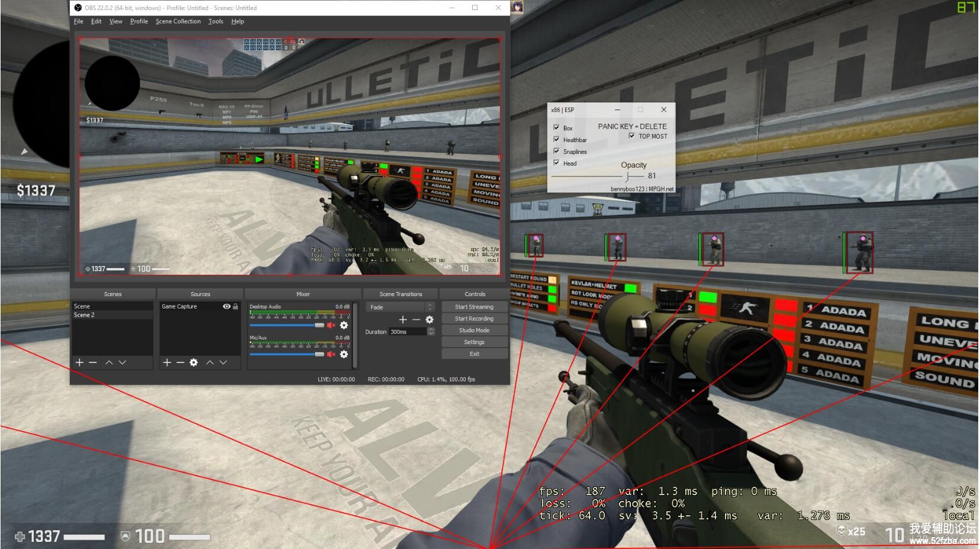Open the Tools menu in OBS
The height and width of the screenshot is (549, 980).
[x=215, y=21]
